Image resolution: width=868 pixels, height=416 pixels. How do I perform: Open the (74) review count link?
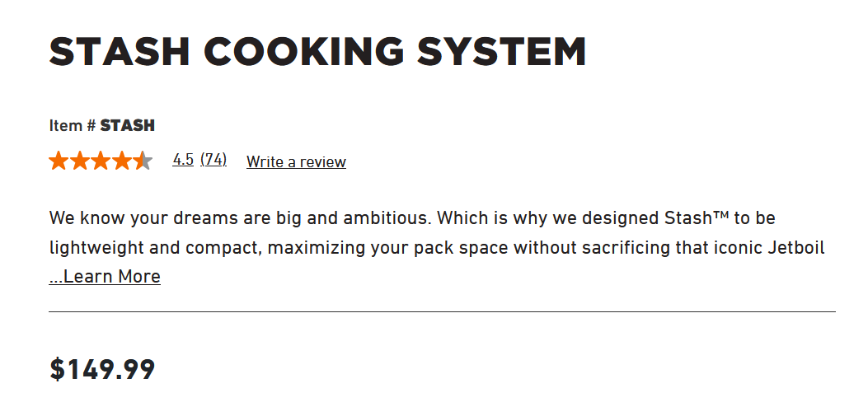pyautogui.click(x=213, y=160)
